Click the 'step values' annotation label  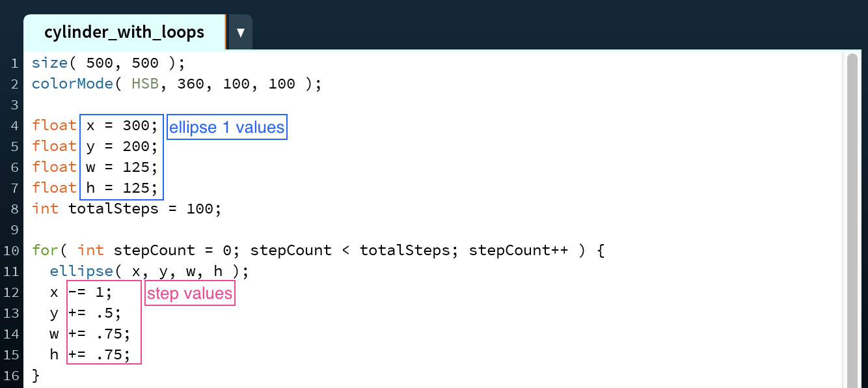pos(189,294)
